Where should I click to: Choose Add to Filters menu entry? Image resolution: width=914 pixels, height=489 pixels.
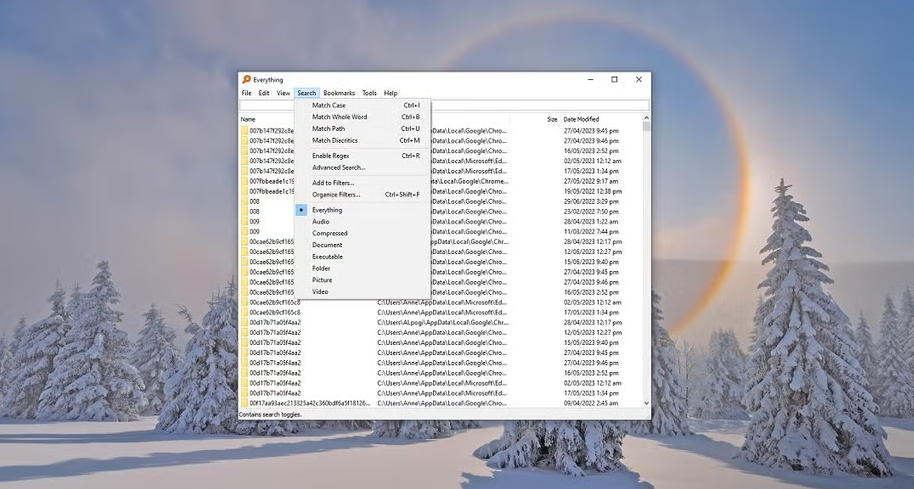[x=363, y=183]
